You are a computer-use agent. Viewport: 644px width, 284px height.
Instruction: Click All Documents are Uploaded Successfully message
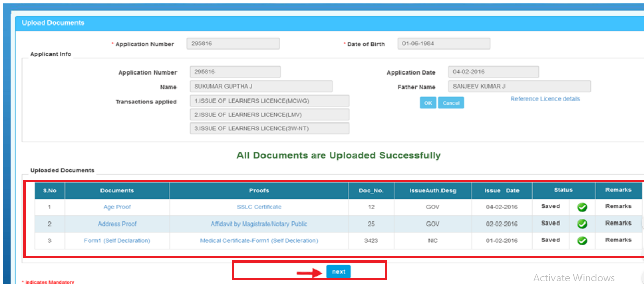point(338,155)
